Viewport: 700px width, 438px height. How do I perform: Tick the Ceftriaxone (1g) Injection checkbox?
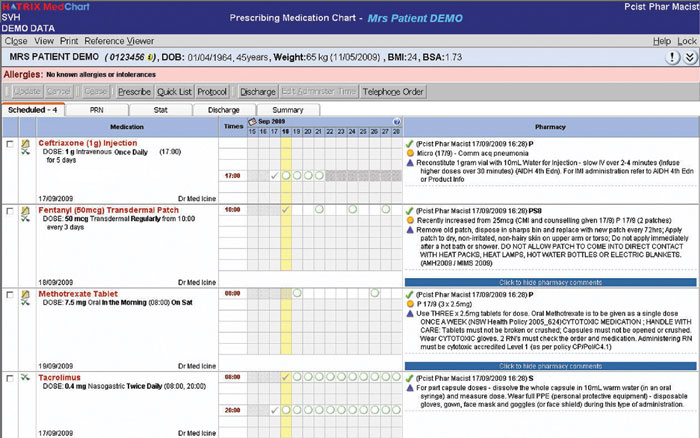tap(10, 145)
